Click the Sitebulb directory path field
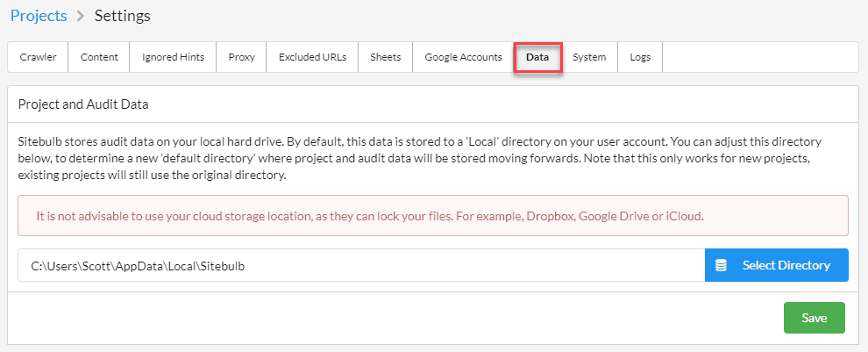The image size is (868, 352). (360, 265)
